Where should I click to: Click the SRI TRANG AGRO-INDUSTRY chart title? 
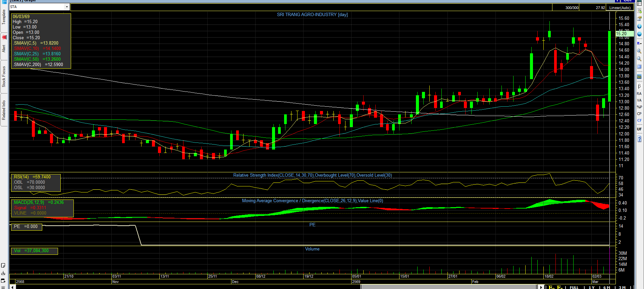(312, 14)
